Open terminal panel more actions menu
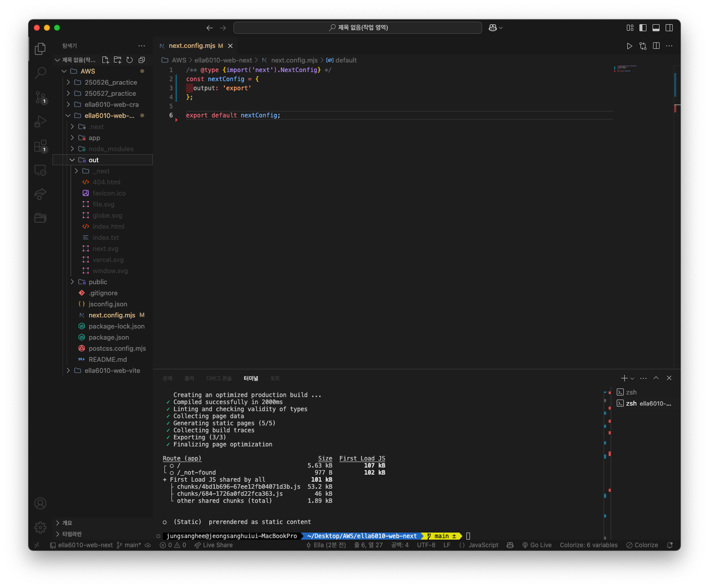709x588 pixels. [x=643, y=378]
